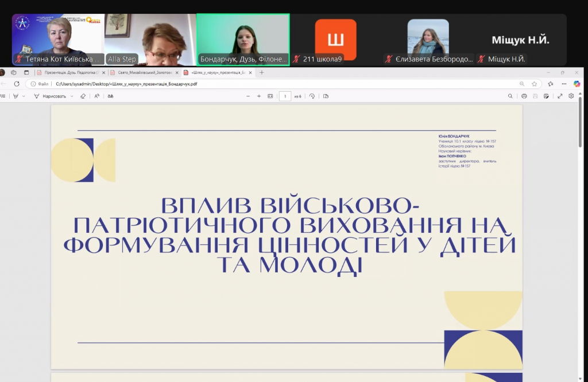588x382 pixels.
Task: Close the «Шлях_у_науку» tab
Action: [x=250, y=73]
